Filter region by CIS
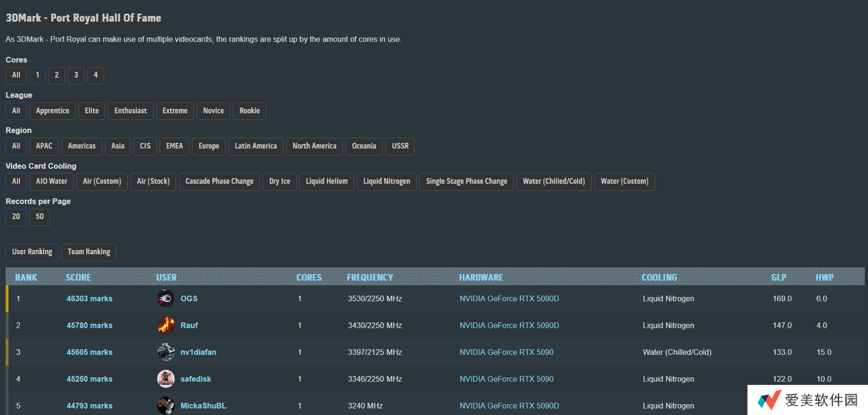The height and width of the screenshot is (415, 868). point(145,146)
